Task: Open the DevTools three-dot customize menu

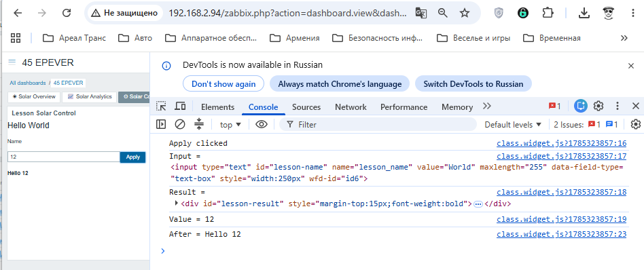Action: (617, 107)
